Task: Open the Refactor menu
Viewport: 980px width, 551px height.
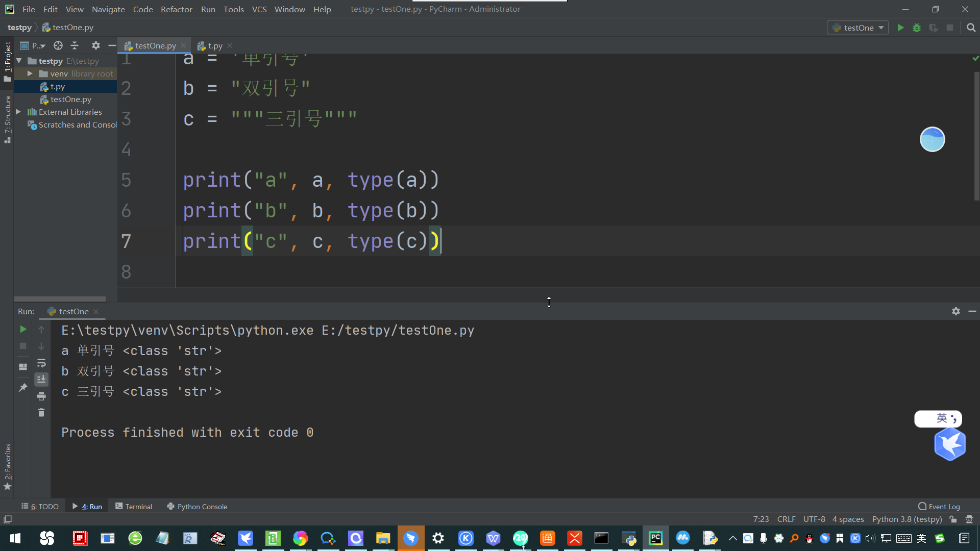Action: pyautogui.click(x=176, y=9)
